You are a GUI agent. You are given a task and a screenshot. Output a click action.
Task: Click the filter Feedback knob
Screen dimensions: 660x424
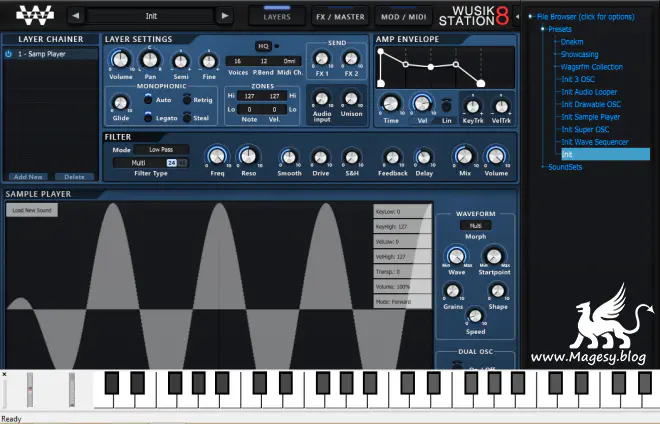(x=392, y=157)
